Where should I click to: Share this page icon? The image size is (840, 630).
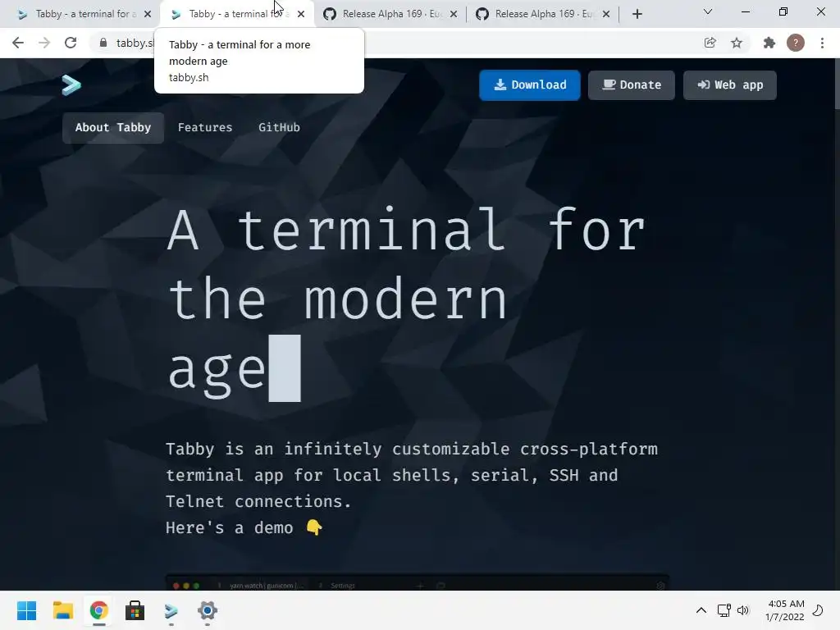[x=710, y=43]
